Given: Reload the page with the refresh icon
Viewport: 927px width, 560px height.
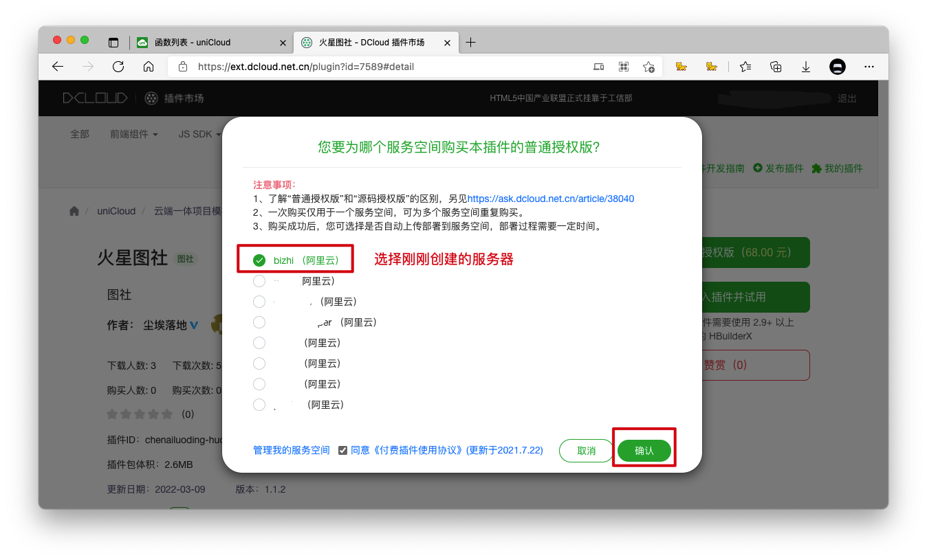Looking at the screenshot, I should [x=118, y=67].
